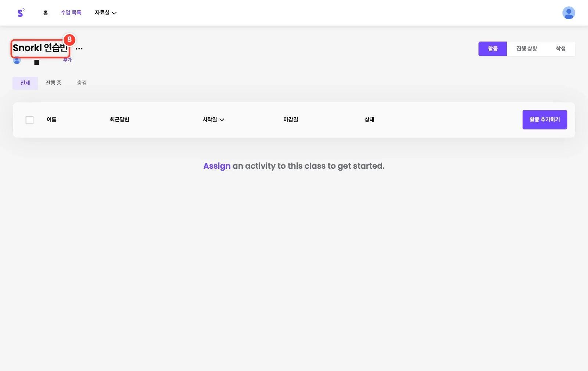Select the 진행 중 filter tab
This screenshot has width=588, height=371.
[x=53, y=83]
